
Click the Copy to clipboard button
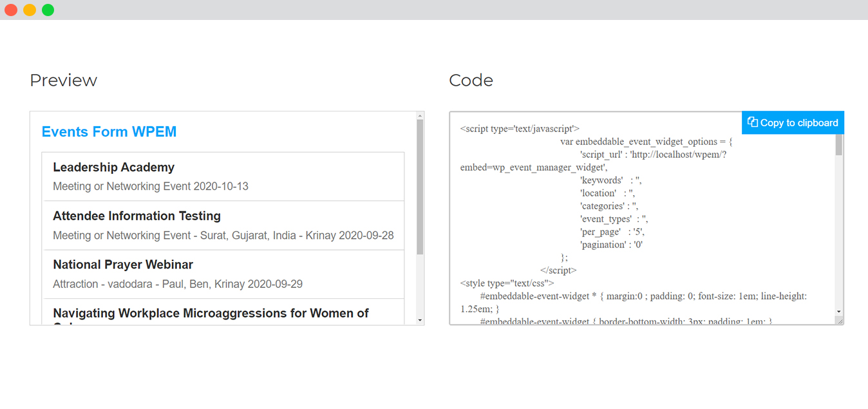(793, 122)
